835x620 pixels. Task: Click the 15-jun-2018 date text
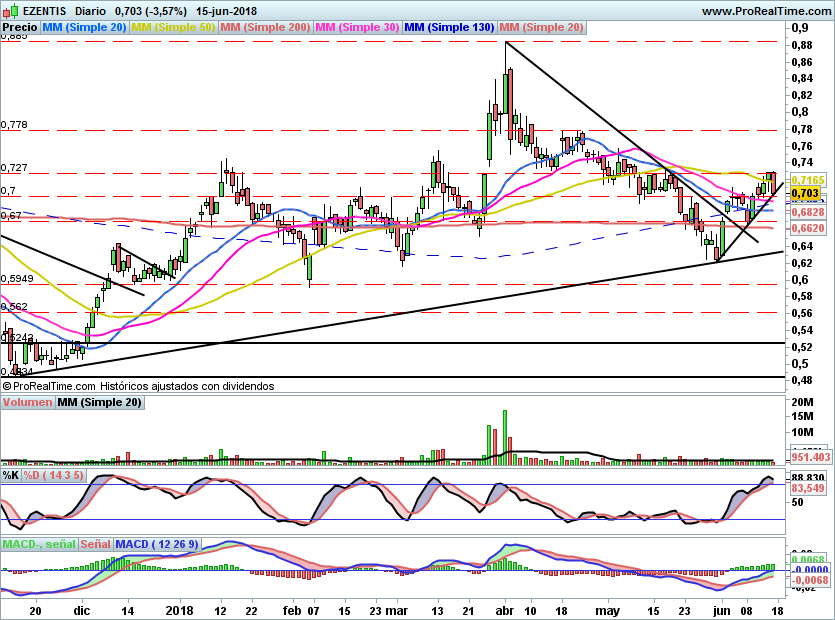point(226,11)
